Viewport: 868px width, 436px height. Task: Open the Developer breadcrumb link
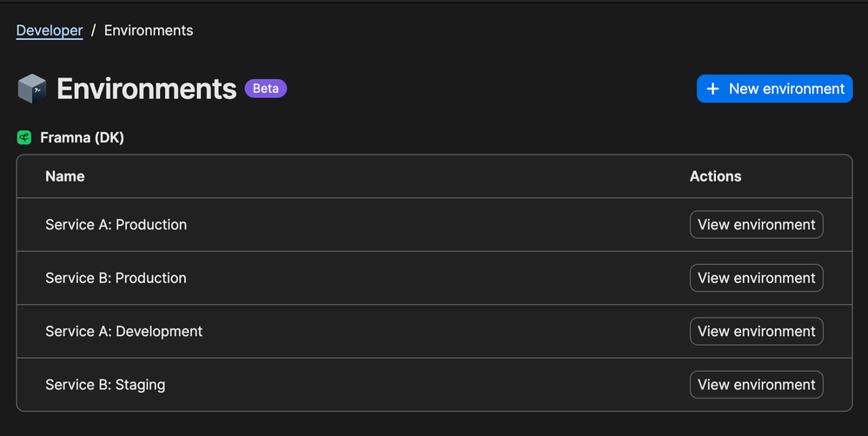50,30
